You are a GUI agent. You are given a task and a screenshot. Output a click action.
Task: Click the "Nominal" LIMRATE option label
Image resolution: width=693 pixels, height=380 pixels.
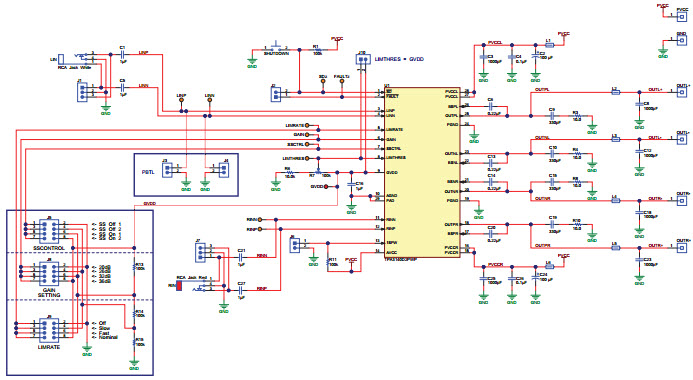[x=108, y=337]
